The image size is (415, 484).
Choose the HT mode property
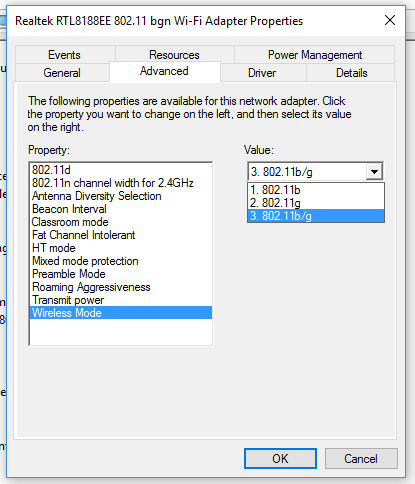(121, 248)
